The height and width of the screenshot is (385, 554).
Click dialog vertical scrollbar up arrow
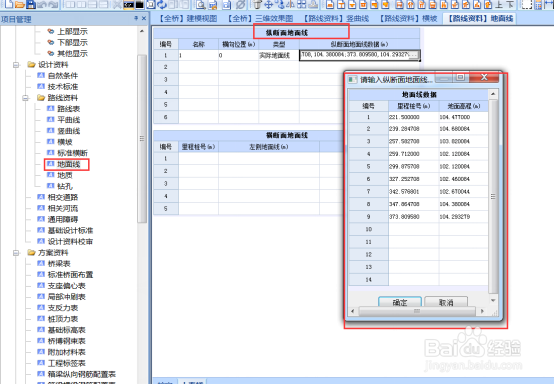(493, 94)
